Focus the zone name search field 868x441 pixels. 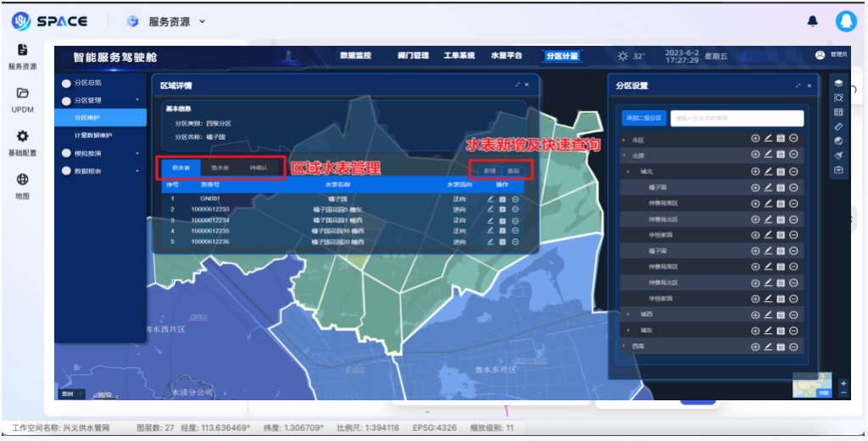click(737, 118)
